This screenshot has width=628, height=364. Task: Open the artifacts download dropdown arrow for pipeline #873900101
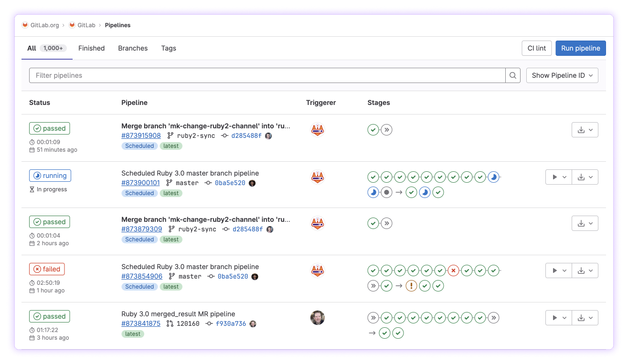(x=592, y=177)
